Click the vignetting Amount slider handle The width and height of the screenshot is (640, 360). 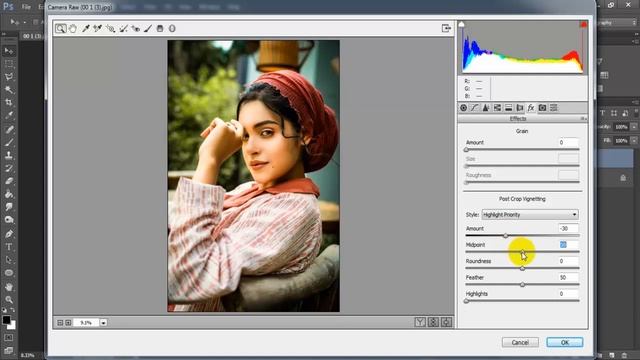pos(505,236)
